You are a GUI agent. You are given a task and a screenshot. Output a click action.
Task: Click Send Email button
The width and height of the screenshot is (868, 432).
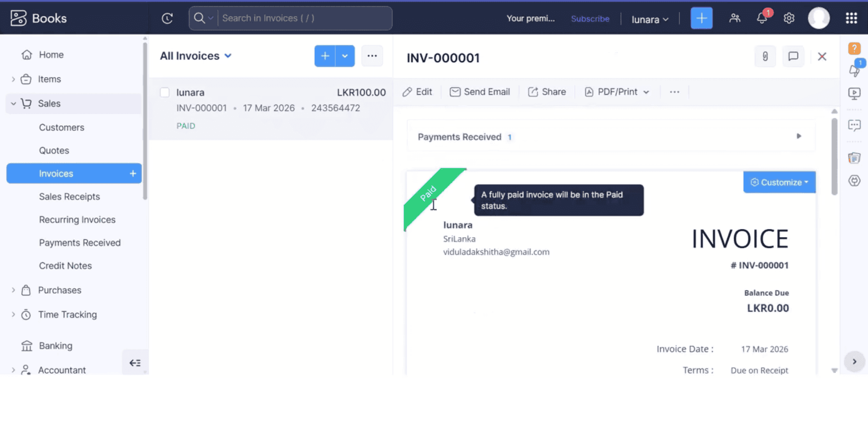[x=480, y=92]
